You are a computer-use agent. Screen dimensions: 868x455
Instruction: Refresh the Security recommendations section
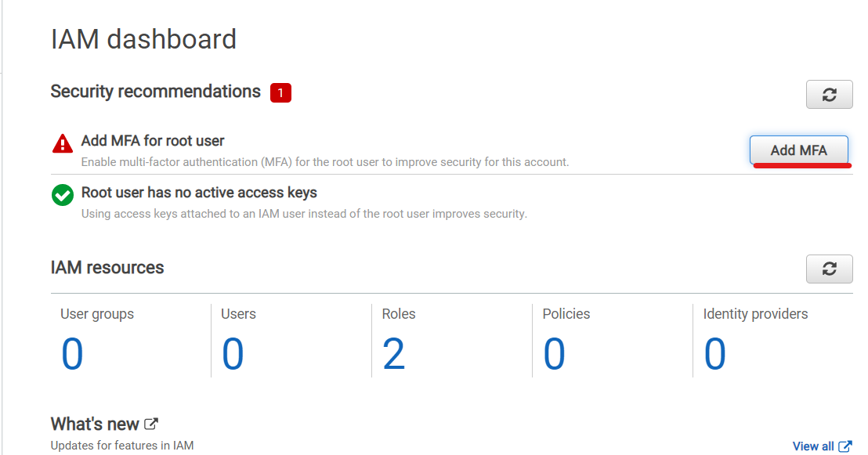[x=829, y=95]
